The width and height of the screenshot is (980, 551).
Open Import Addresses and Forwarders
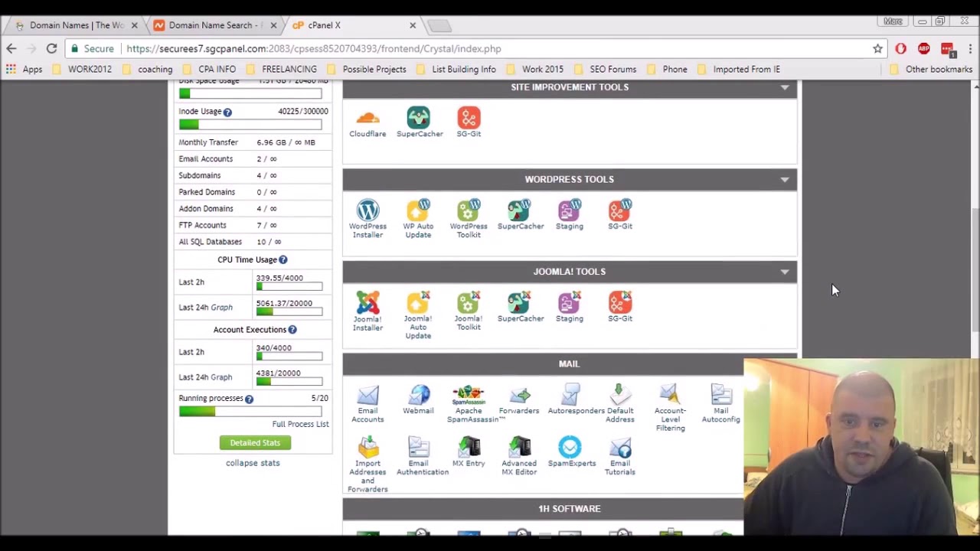[367, 465]
